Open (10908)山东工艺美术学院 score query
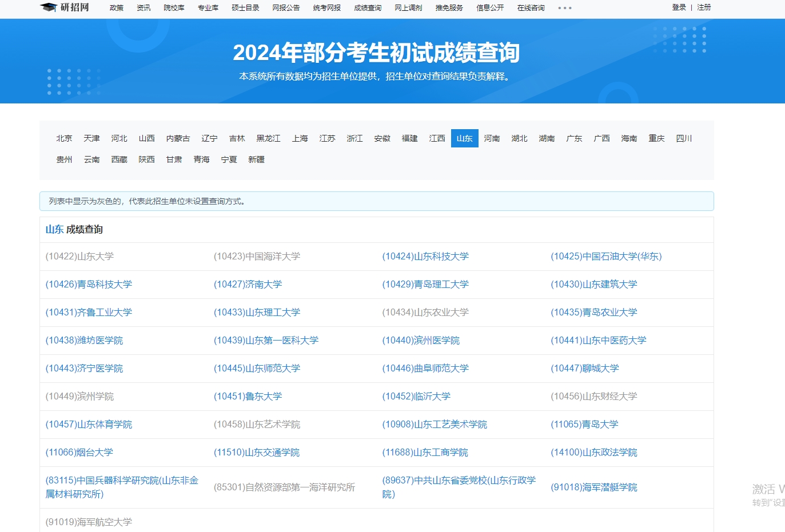 435,425
